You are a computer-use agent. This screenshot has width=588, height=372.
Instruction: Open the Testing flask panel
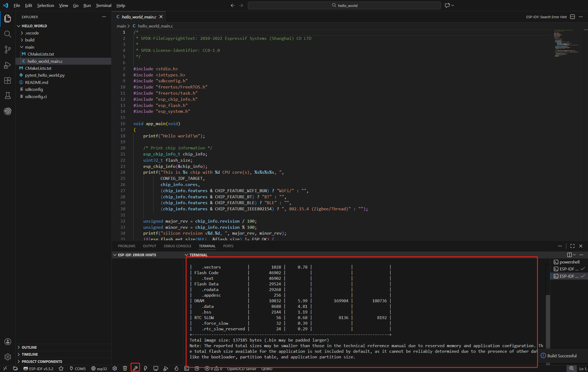8,95
